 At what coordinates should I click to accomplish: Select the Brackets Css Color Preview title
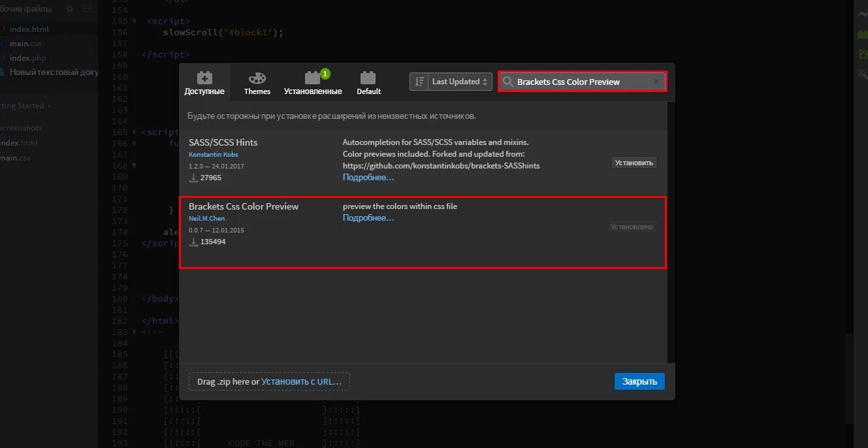(244, 206)
